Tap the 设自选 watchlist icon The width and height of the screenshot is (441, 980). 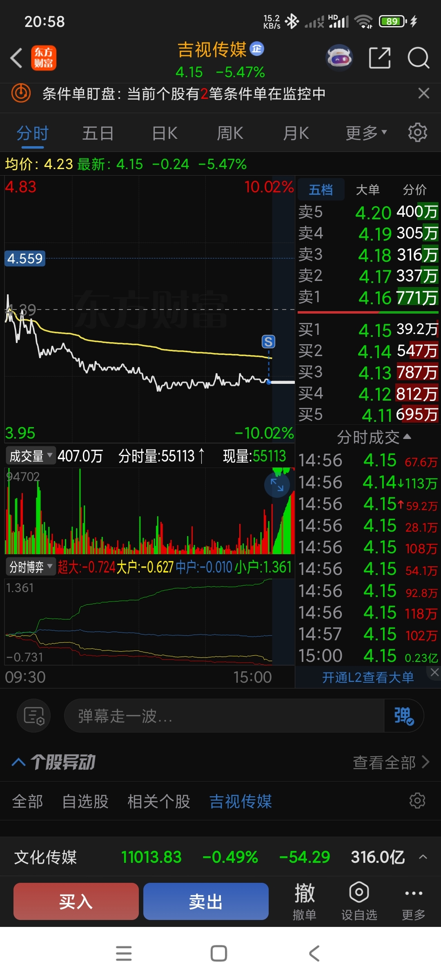pyautogui.click(x=359, y=902)
